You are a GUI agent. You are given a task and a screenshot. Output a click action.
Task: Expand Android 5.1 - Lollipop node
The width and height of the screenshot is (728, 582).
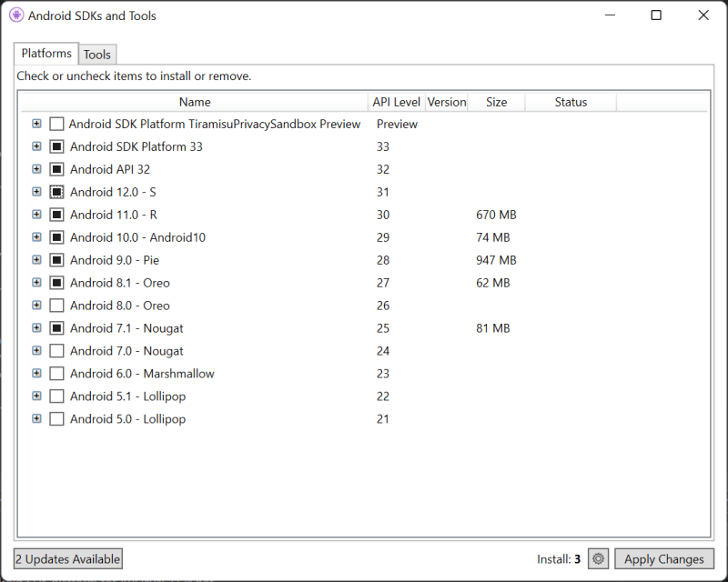click(x=36, y=396)
